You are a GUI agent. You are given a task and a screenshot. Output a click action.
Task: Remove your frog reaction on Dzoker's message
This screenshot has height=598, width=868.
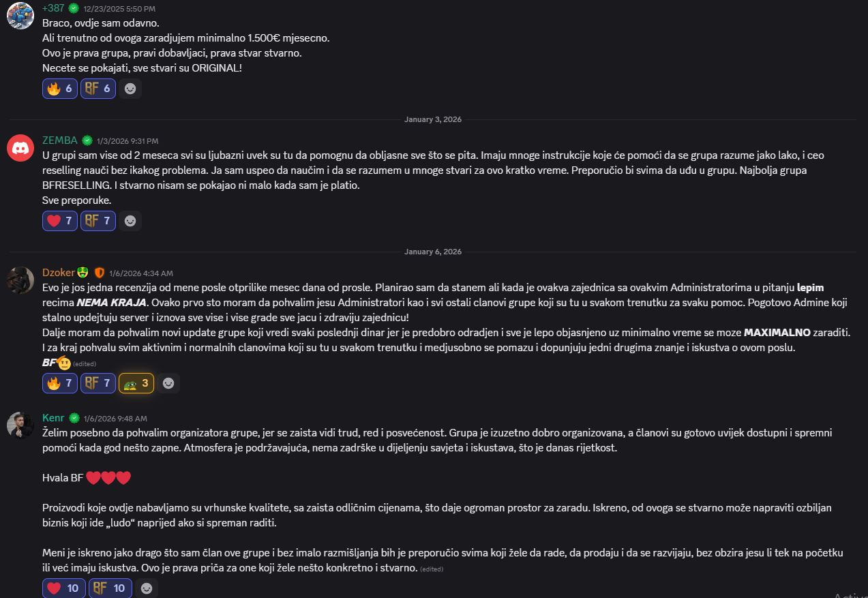[136, 383]
